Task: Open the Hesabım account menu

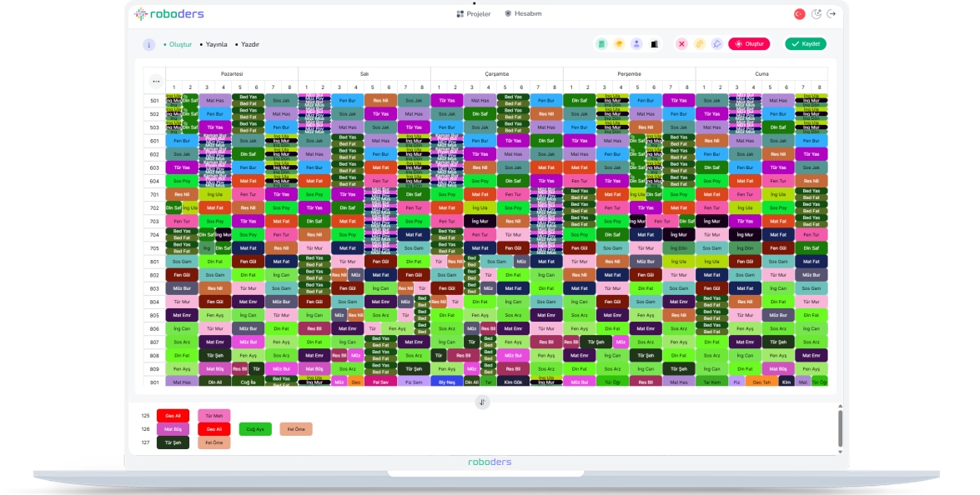Action: tap(523, 13)
